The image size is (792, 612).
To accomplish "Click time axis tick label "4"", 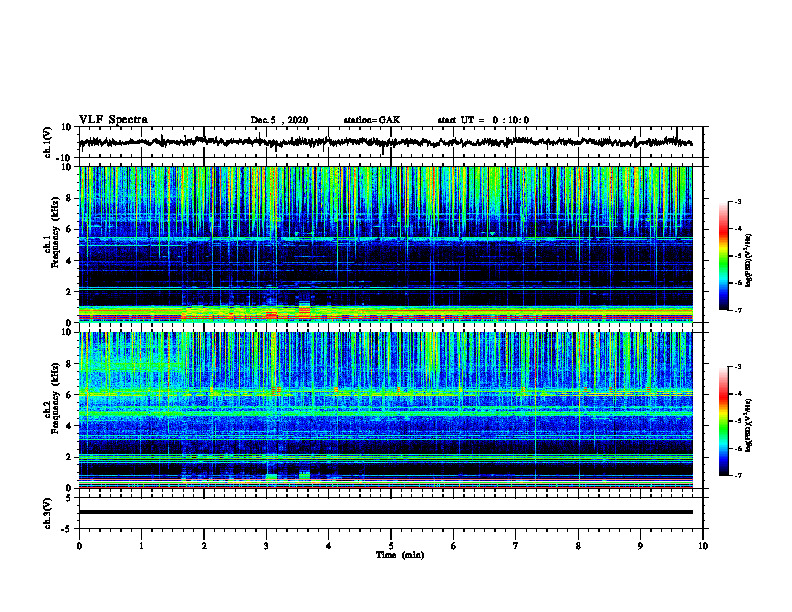I will [x=329, y=546].
